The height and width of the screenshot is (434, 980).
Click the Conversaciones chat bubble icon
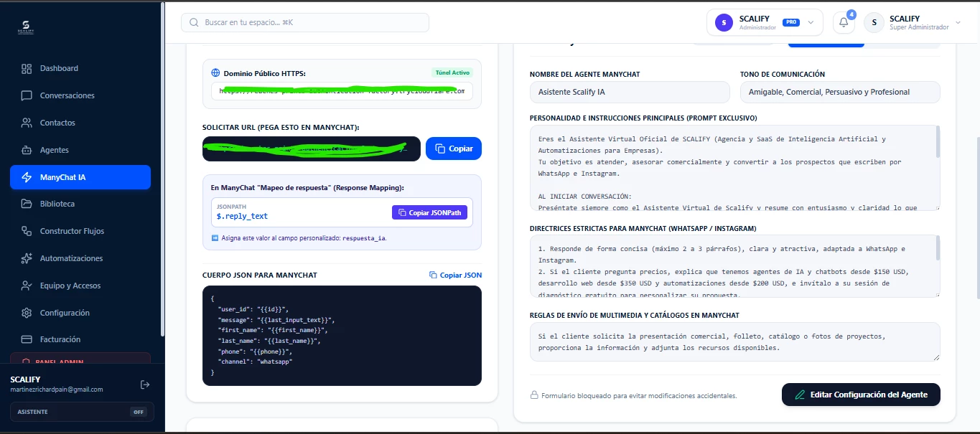click(27, 95)
